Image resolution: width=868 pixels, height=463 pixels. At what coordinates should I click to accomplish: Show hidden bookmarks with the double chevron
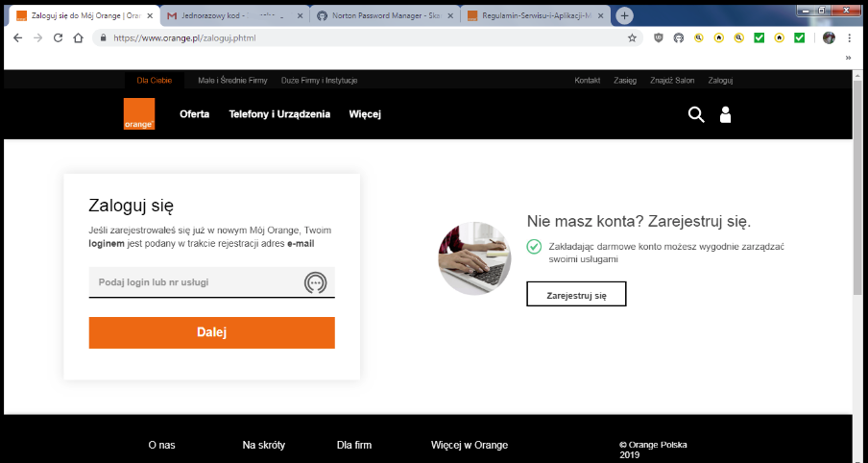[848, 58]
